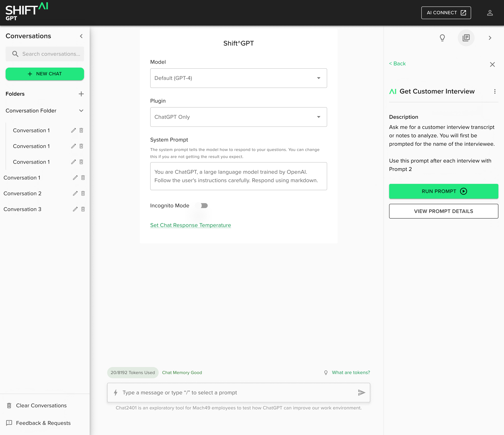
Task: Click the lightbulb tips icon in right panel
Action: click(442, 38)
